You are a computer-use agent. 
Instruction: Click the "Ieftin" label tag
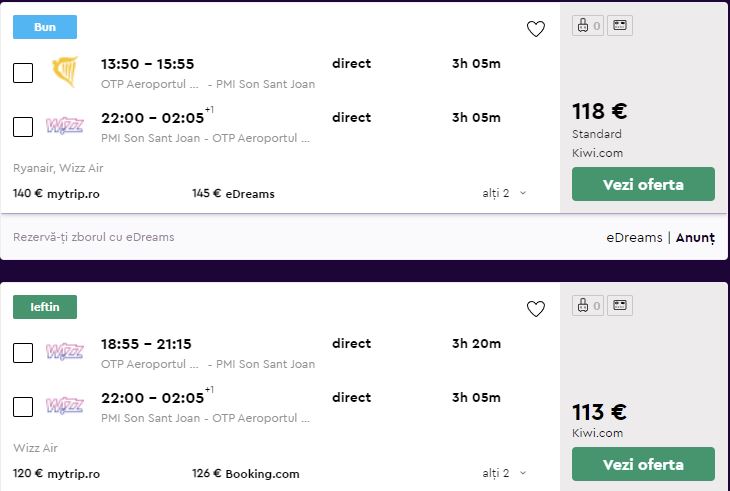coord(45,307)
